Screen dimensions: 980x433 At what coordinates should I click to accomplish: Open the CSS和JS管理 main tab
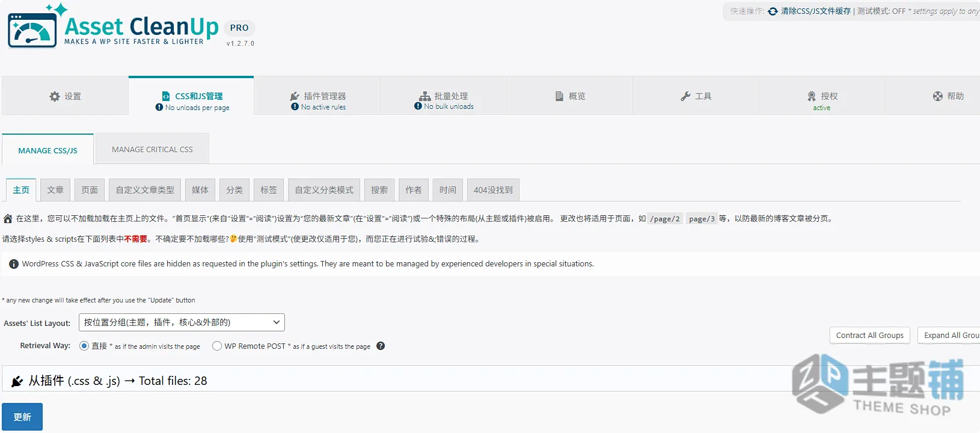191,96
